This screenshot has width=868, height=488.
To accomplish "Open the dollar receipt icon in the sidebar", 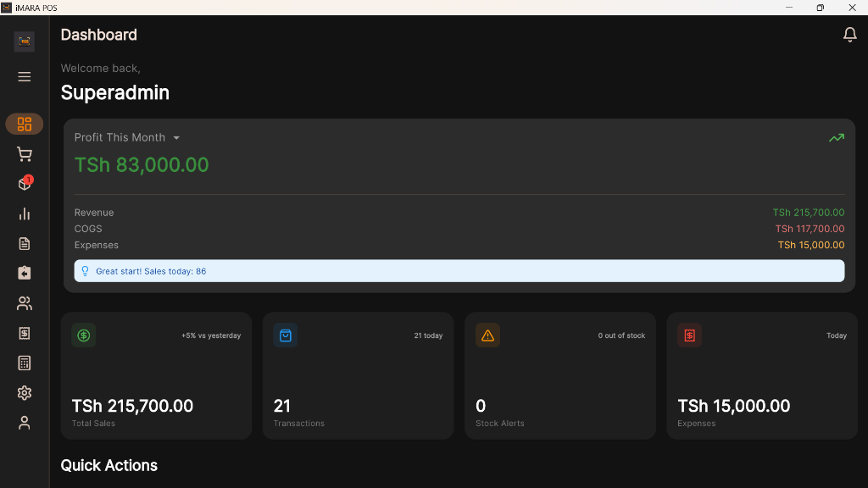I will [25, 333].
